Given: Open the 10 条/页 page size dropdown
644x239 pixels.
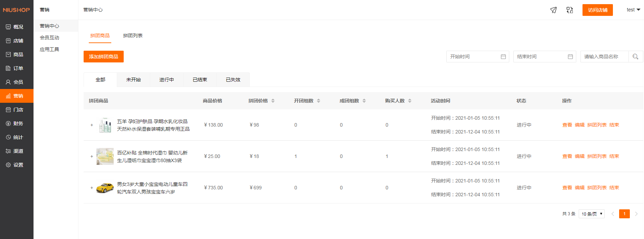Looking at the screenshot, I should 591,214.
